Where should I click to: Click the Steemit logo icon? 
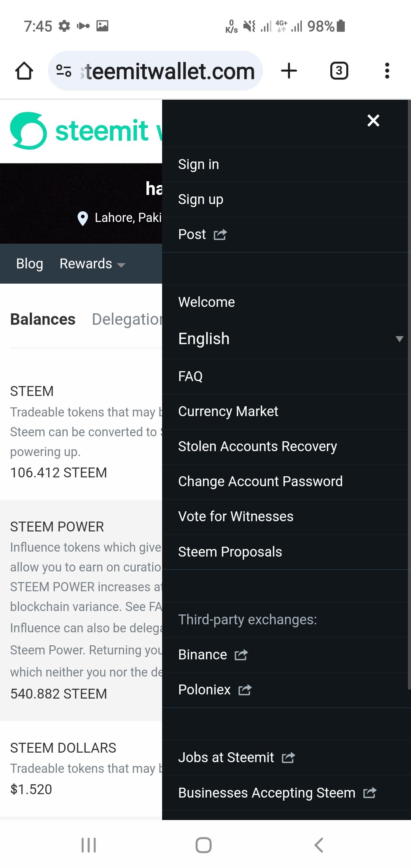tap(29, 131)
